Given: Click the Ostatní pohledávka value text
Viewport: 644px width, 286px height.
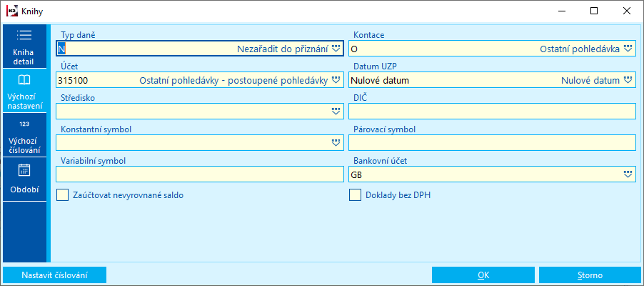Looking at the screenshot, I should (580, 49).
